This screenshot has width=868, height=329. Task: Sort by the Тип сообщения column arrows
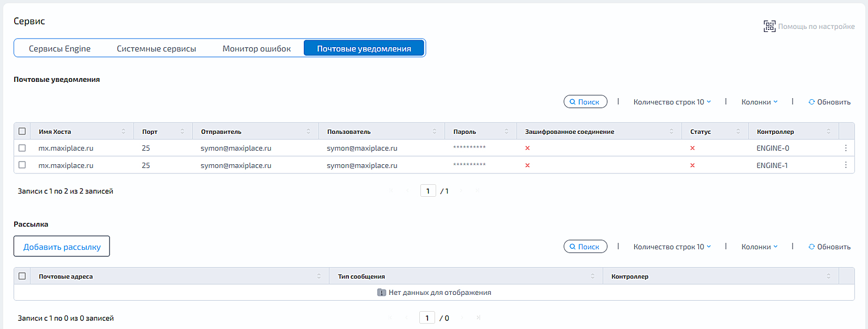[592, 276]
